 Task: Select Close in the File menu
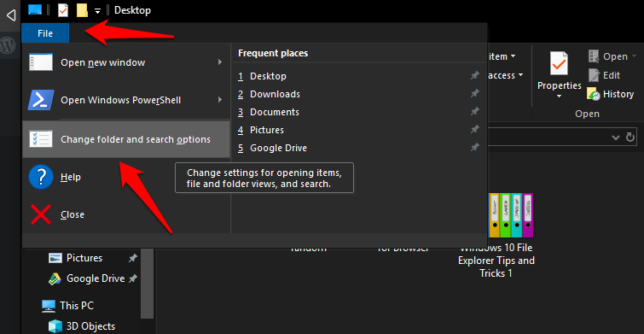click(x=125, y=214)
